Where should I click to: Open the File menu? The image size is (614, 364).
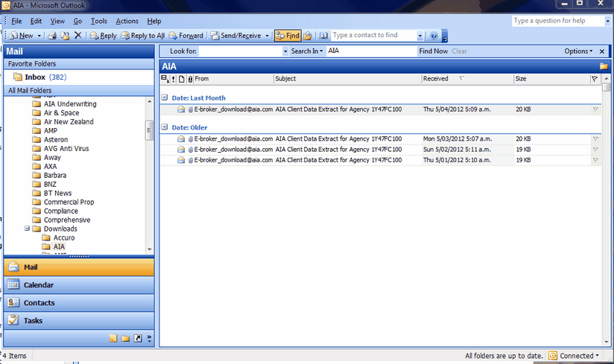pos(16,21)
